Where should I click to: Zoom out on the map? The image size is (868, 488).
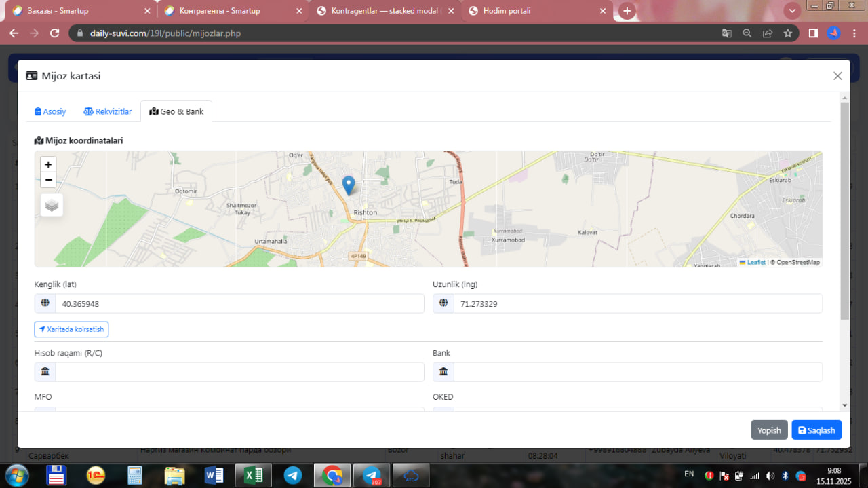click(48, 180)
